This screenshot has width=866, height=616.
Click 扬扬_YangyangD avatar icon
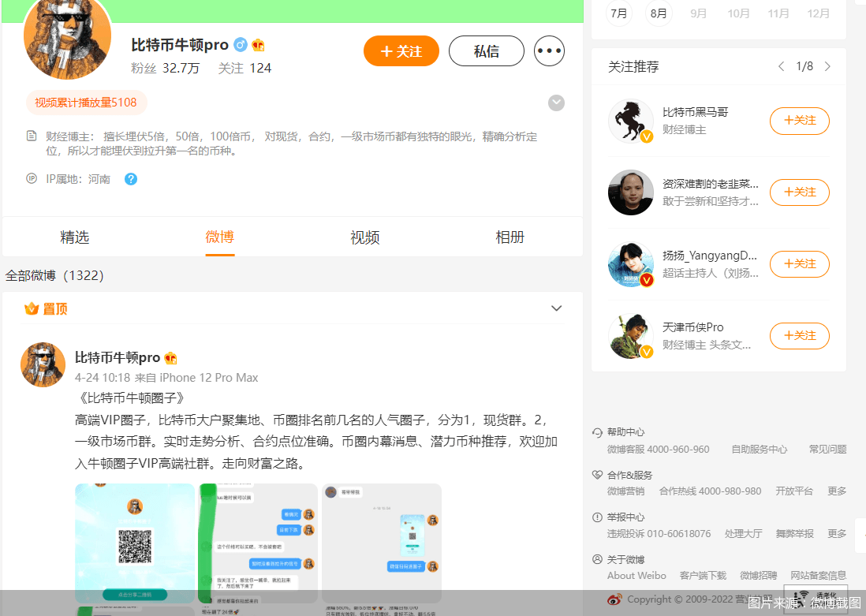tap(630, 264)
